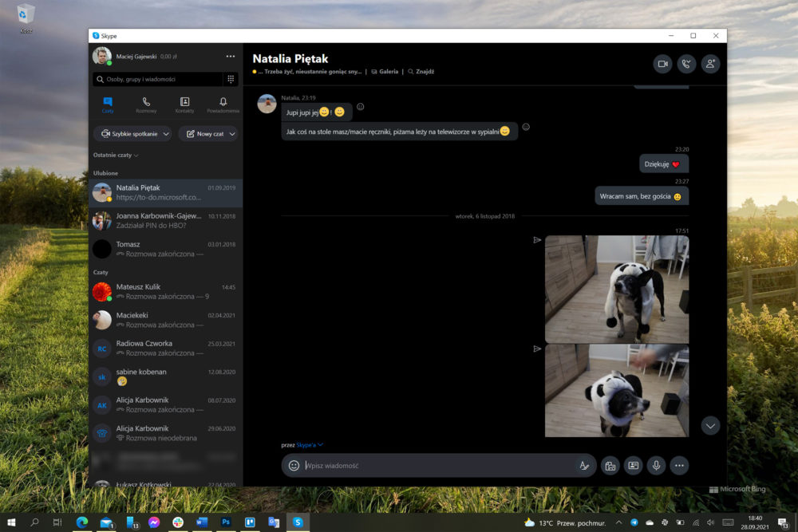The image size is (798, 532).
Task: Open Trello from taskbar
Action: 250,522
